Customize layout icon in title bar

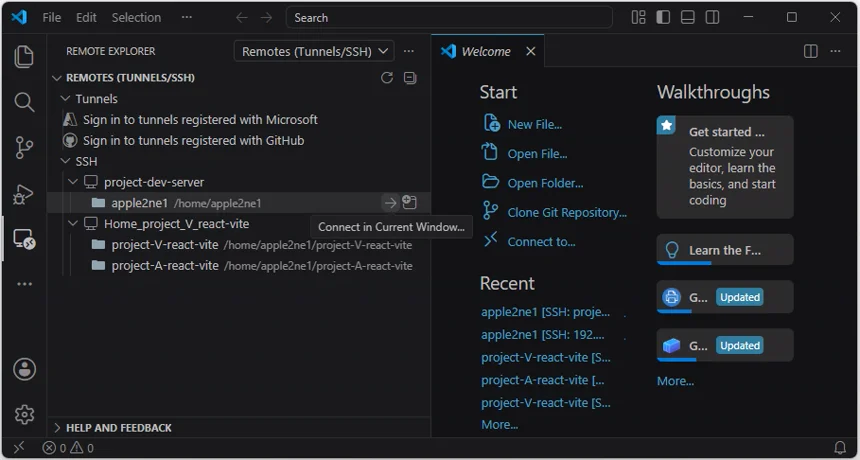click(638, 18)
